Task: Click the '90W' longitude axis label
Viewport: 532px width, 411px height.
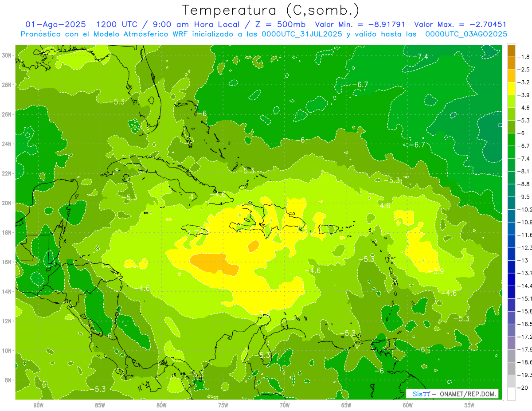Action: pos(39,405)
